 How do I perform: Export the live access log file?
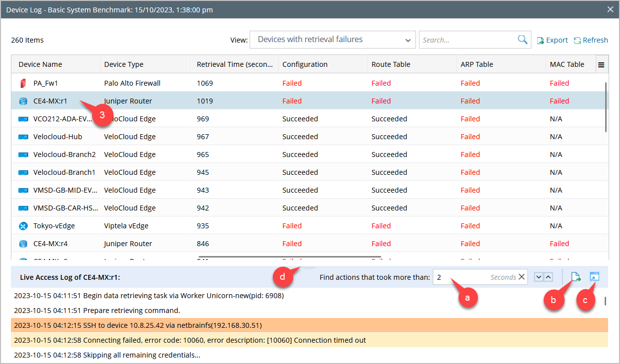click(x=575, y=277)
